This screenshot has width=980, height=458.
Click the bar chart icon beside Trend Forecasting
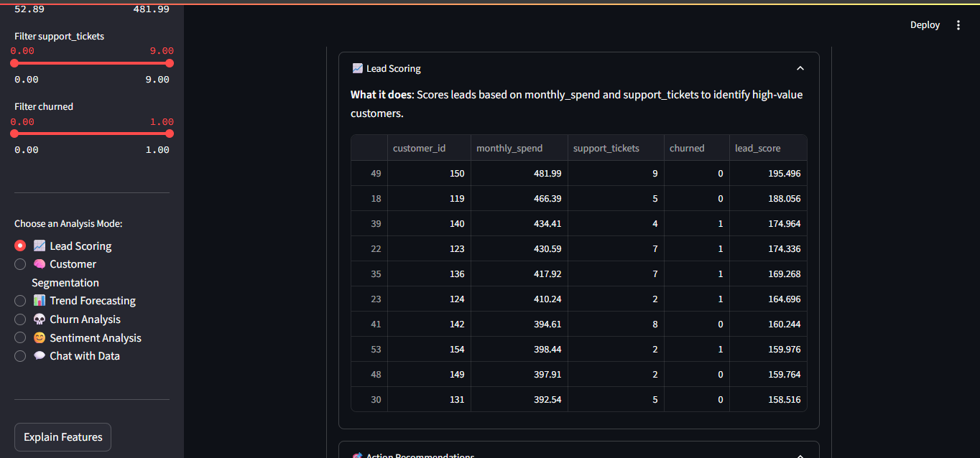tap(40, 301)
